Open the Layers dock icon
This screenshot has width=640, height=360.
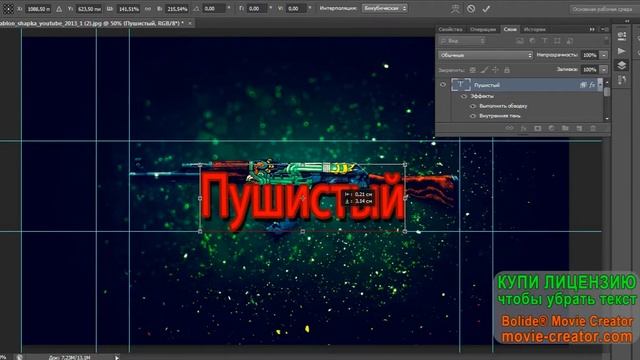pyautogui.click(x=622, y=65)
